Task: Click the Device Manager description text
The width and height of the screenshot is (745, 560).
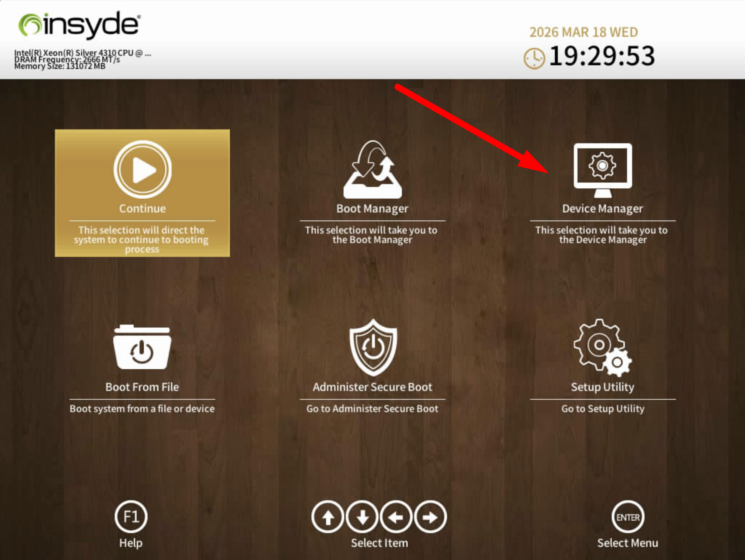Action: (602, 235)
